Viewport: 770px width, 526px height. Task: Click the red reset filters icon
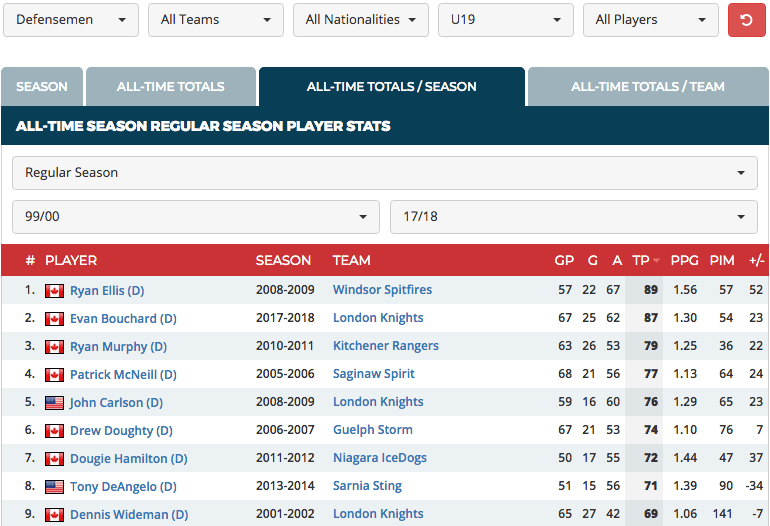pyautogui.click(x=746, y=20)
